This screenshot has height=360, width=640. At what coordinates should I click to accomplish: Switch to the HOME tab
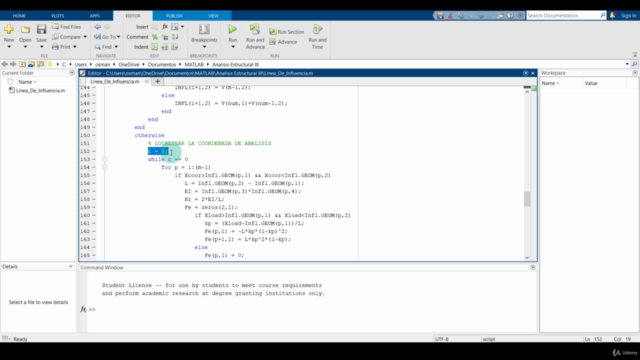pyautogui.click(x=19, y=16)
